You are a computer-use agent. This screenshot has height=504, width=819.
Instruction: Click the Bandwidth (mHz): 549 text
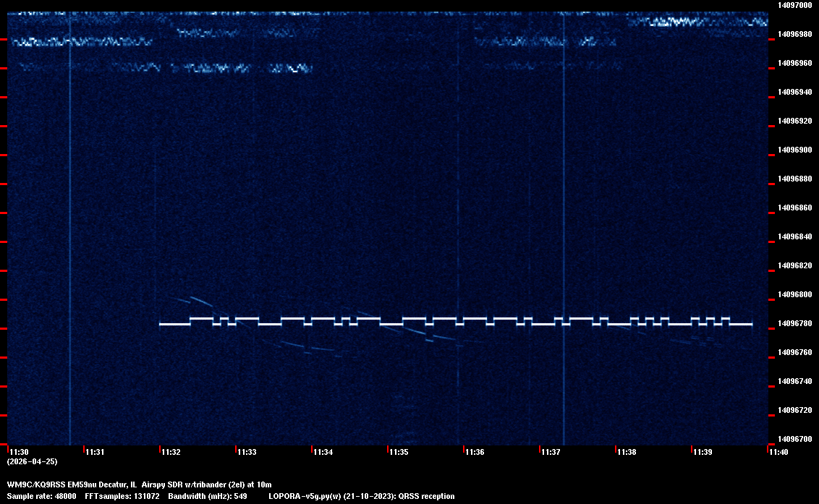[208, 496]
